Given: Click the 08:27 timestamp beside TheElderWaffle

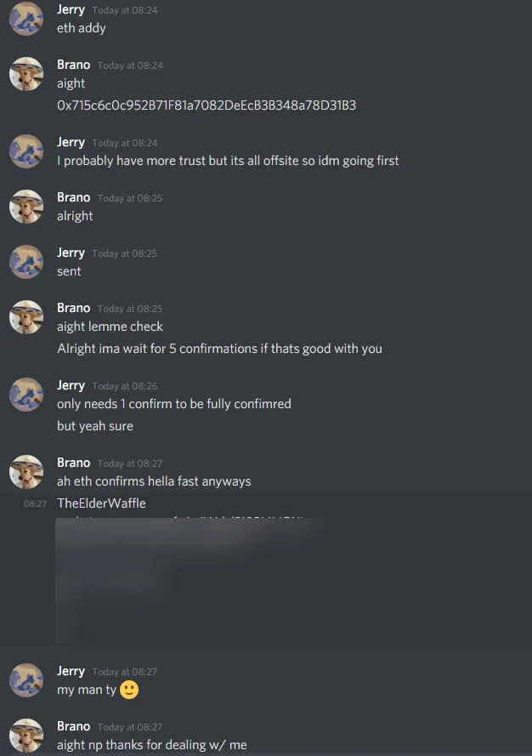Looking at the screenshot, I should coord(35,503).
